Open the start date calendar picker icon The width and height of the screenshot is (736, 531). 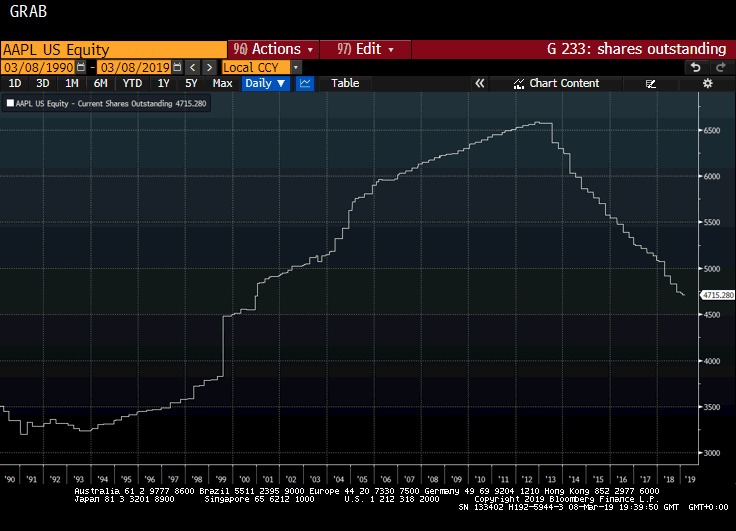pyautogui.click(x=81, y=67)
